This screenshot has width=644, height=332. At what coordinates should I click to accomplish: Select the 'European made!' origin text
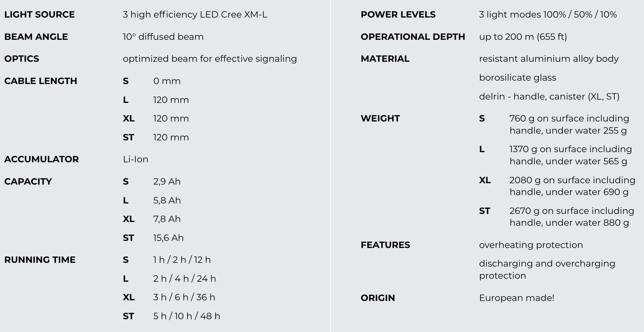517,298
